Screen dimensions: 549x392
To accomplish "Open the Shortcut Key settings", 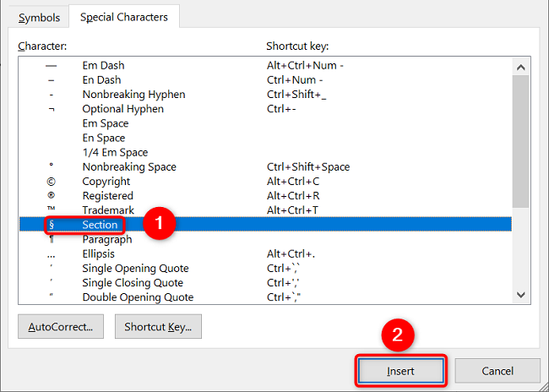I will [x=158, y=326].
